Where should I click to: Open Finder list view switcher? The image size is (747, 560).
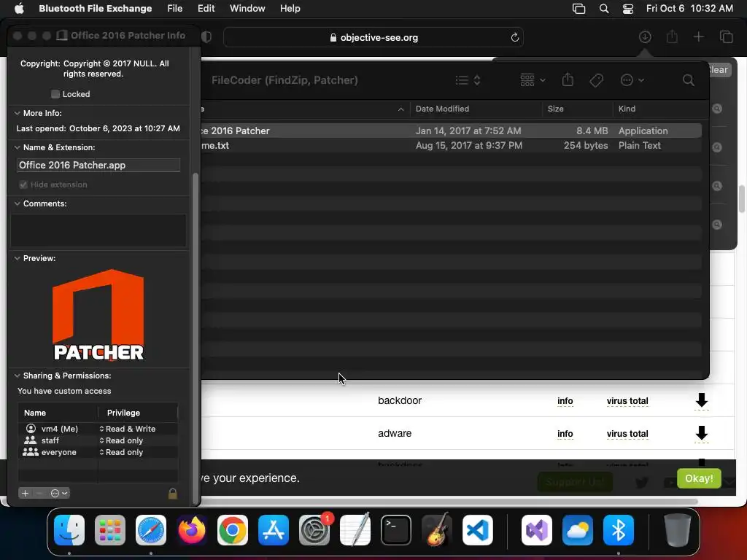468,80
